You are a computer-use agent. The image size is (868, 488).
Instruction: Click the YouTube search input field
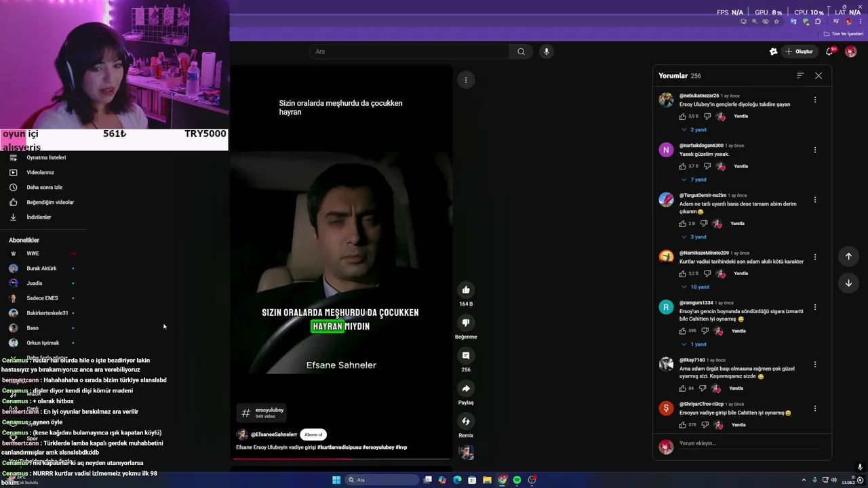pyautogui.click(x=410, y=52)
